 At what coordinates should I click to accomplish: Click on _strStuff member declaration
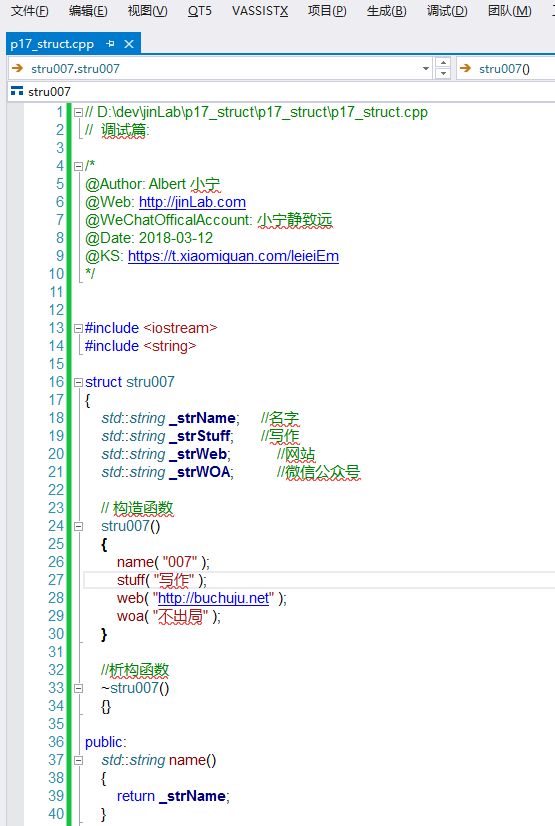tap(200, 436)
